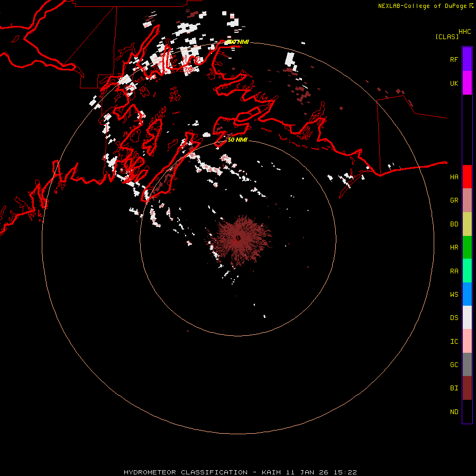Click the 'HR' legend label
Screen dimensions: 476x476
[454, 248]
